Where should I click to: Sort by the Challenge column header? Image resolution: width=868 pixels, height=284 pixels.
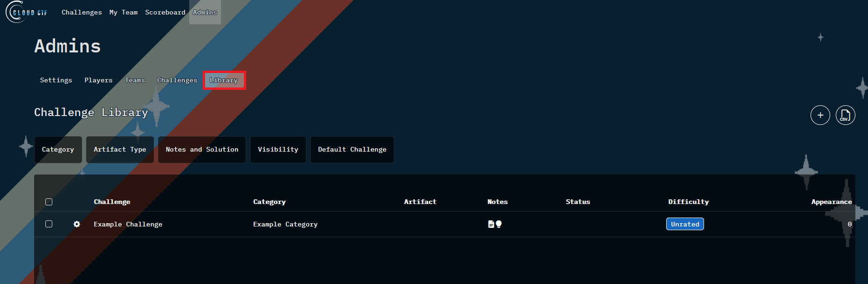click(112, 202)
